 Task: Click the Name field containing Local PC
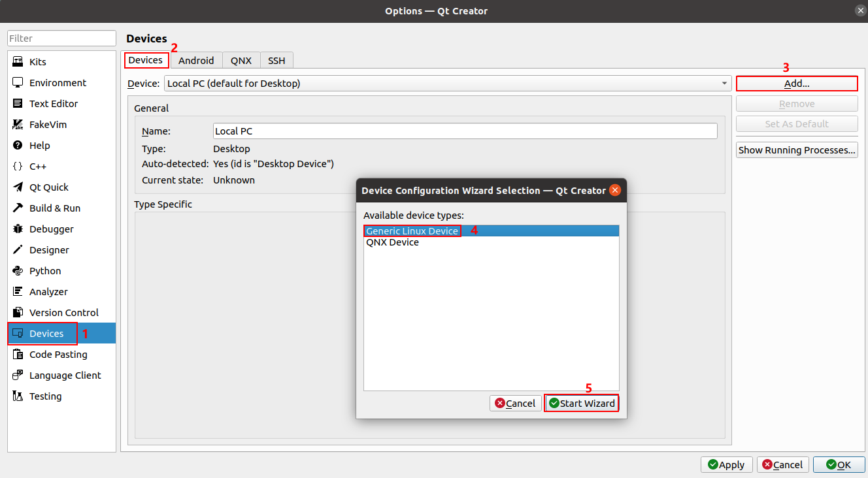coord(465,131)
